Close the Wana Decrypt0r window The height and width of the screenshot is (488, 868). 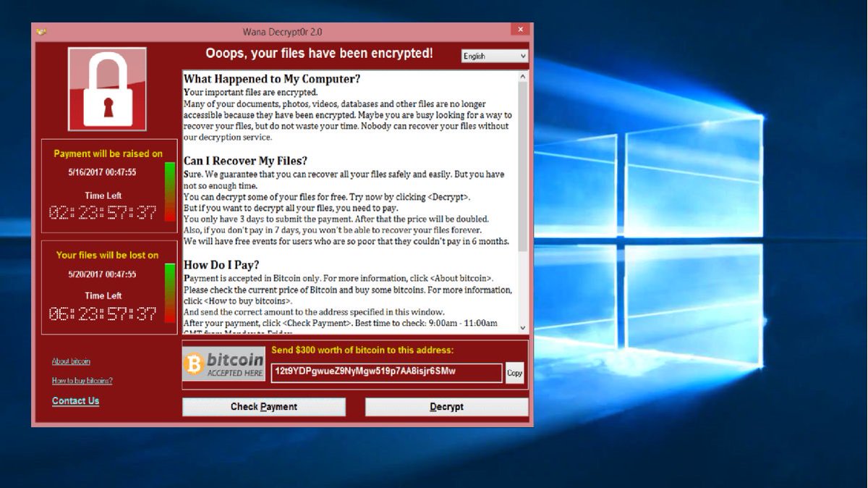click(519, 30)
